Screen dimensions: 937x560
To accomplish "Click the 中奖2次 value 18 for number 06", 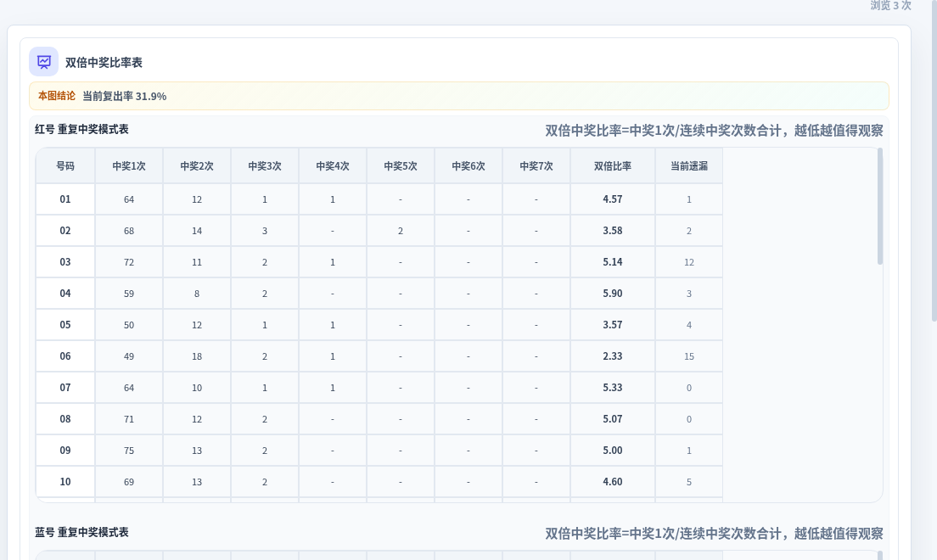I will (197, 356).
